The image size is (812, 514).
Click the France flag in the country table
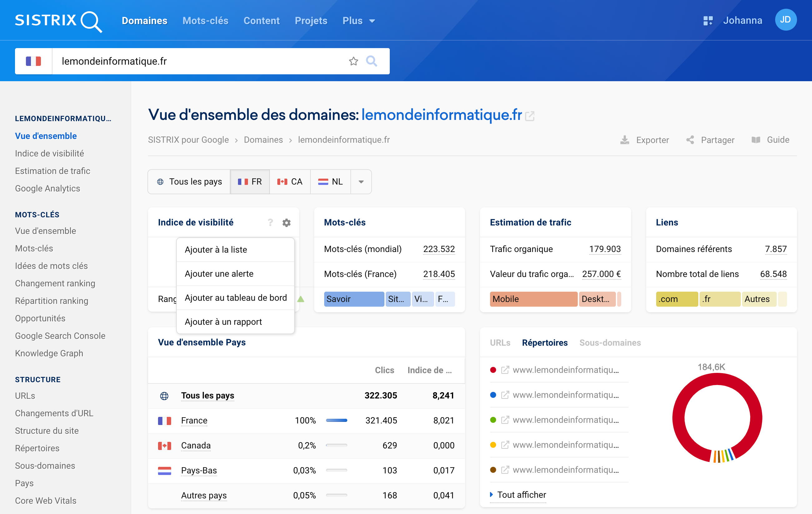pyautogui.click(x=165, y=421)
